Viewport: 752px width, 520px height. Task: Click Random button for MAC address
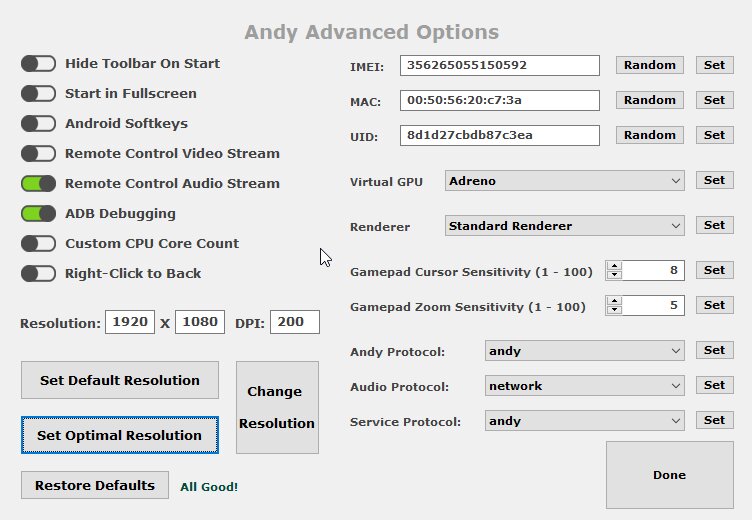(x=649, y=100)
